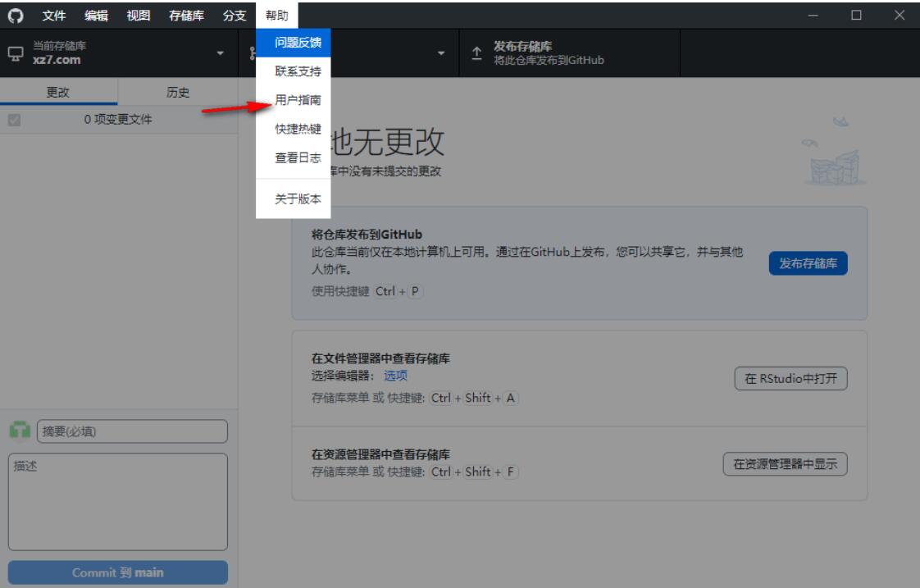
Task: Click the 在资源管理器中显示 button
Action: click(x=785, y=463)
